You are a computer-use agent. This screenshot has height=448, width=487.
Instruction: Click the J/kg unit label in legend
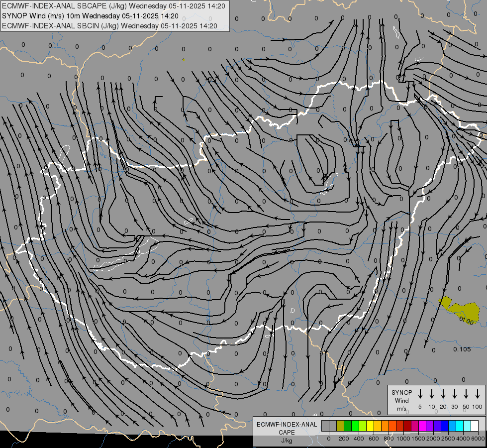(287, 441)
